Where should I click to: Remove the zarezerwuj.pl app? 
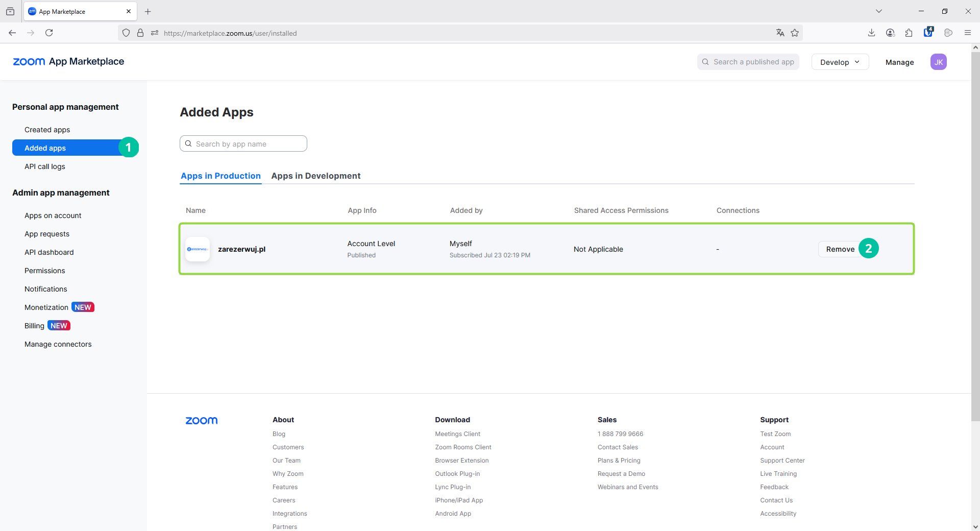coord(840,249)
